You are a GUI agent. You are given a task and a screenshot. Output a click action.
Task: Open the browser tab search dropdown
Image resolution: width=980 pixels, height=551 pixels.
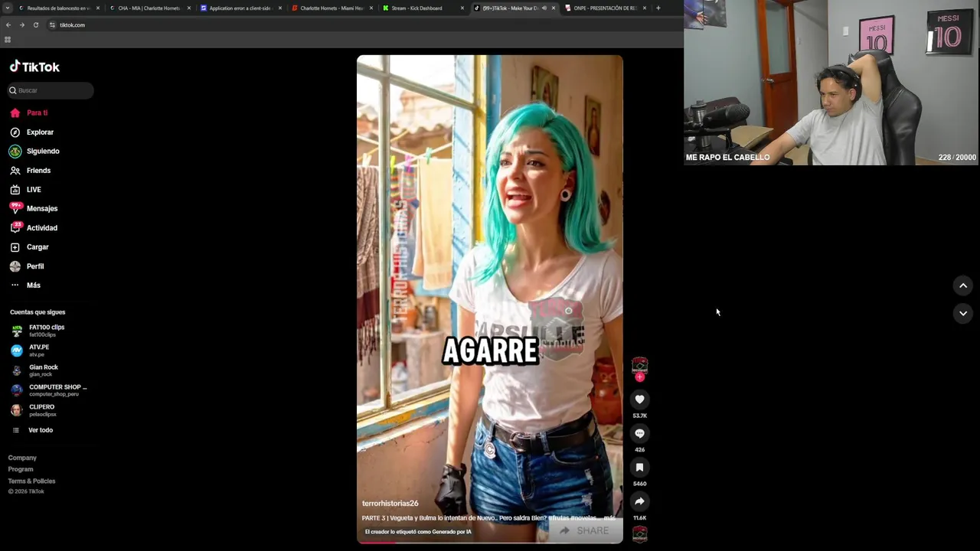(6, 8)
